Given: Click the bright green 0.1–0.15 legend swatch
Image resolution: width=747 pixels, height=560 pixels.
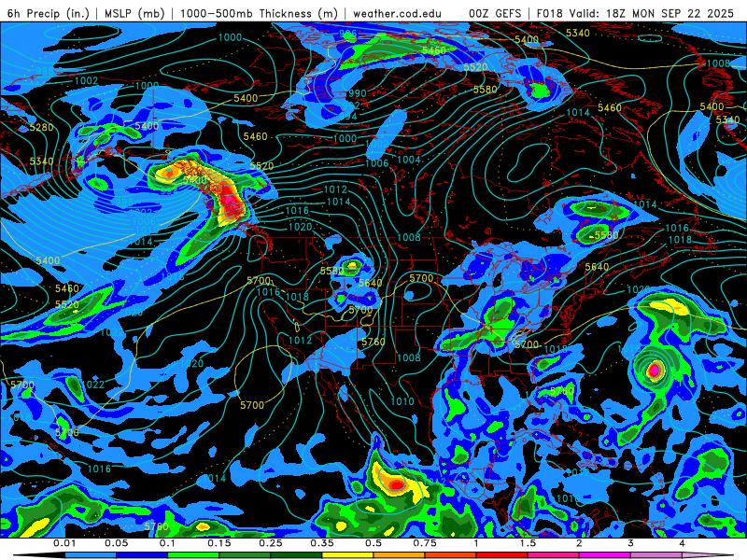Looking at the screenshot, I should [193, 555].
